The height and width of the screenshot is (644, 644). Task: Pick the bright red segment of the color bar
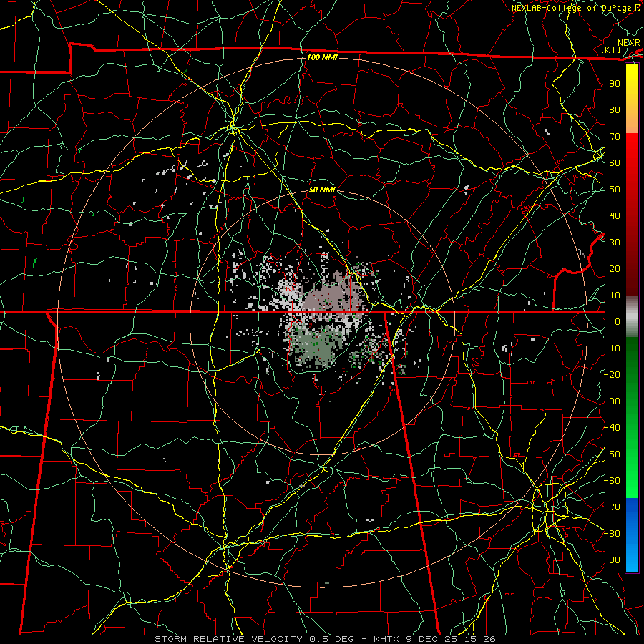[632, 150]
